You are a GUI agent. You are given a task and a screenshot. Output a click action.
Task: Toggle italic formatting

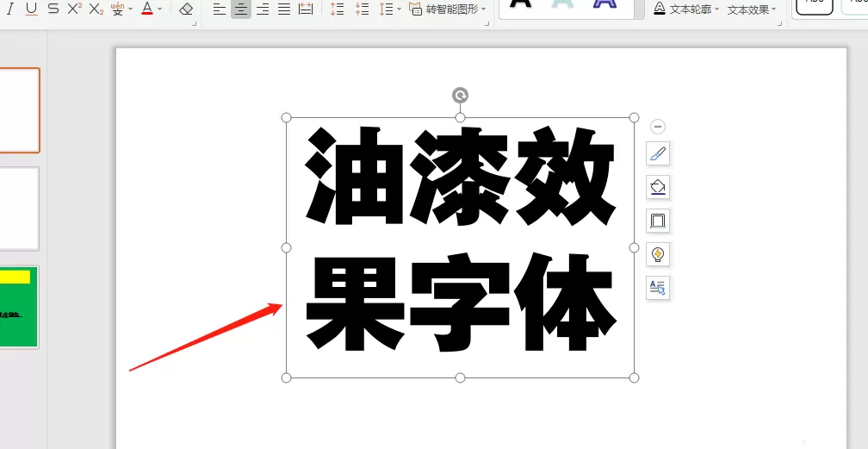point(9,9)
